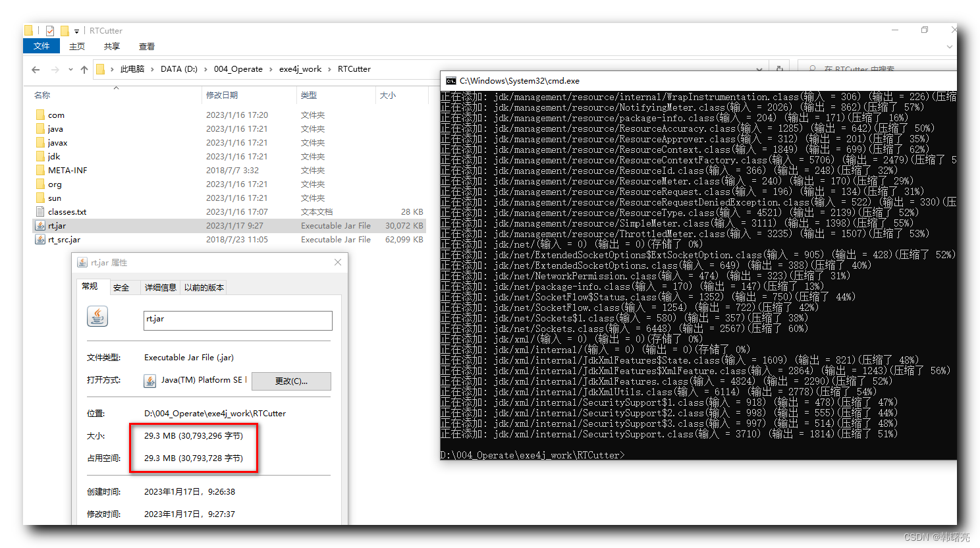
Task: Click the org folder icon
Action: pos(40,184)
